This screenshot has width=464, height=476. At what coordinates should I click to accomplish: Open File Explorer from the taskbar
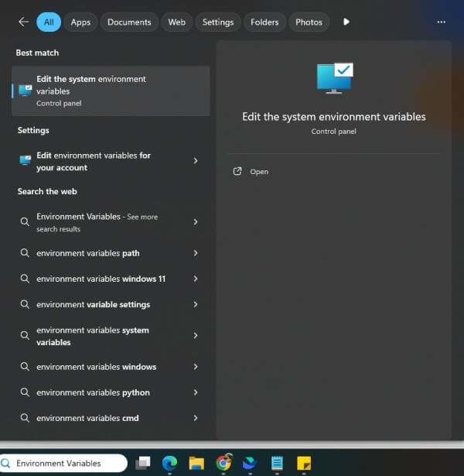click(x=196, y=464)
